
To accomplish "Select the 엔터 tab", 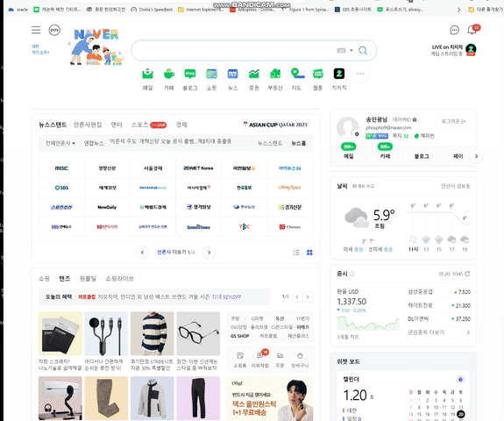I will (117, 125).
